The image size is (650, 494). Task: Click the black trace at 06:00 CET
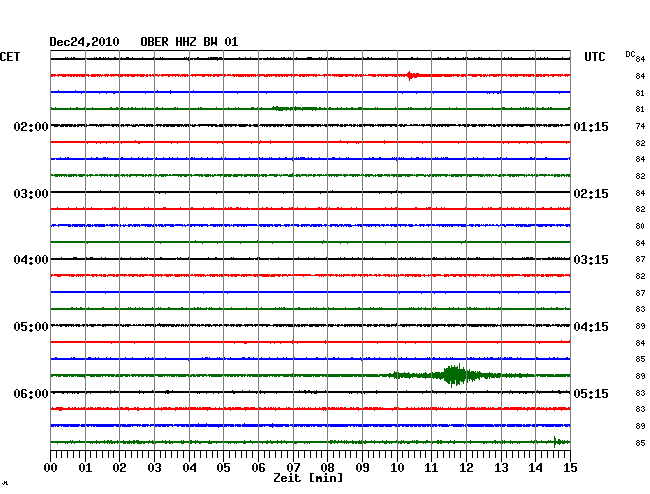pos(310,392)
